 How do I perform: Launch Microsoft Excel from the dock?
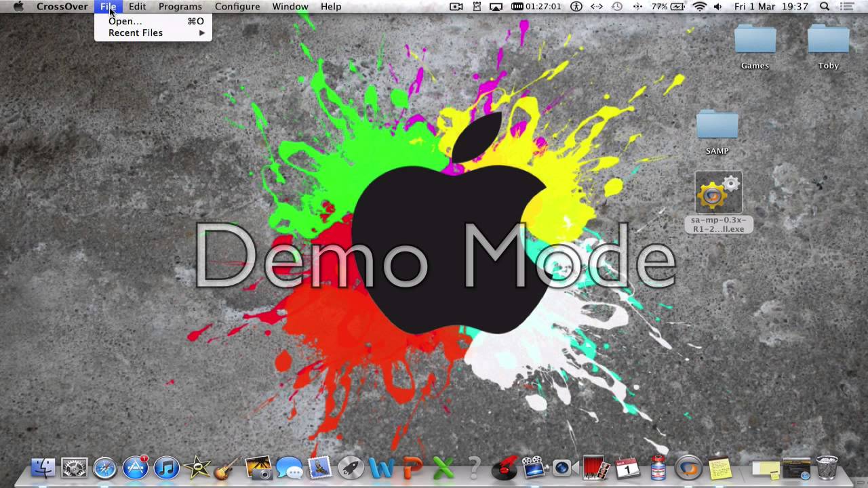pyautogui.click(x=443, y=468)
